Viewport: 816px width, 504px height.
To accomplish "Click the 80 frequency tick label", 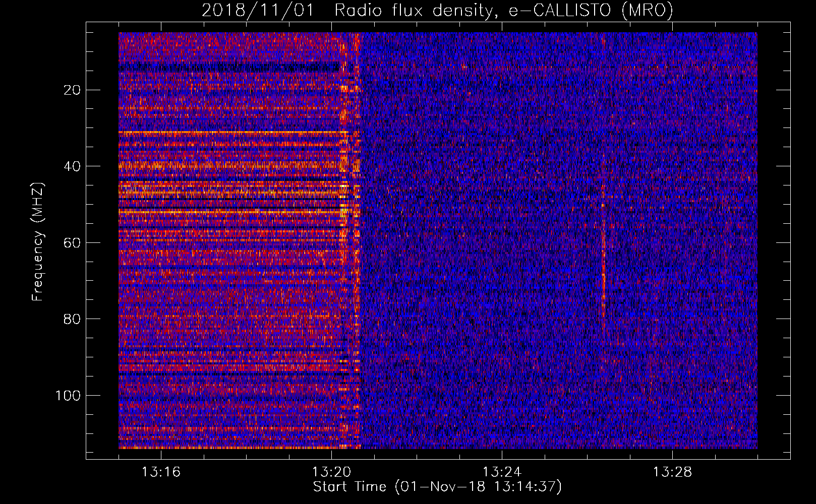I will [x=73, y=319].
